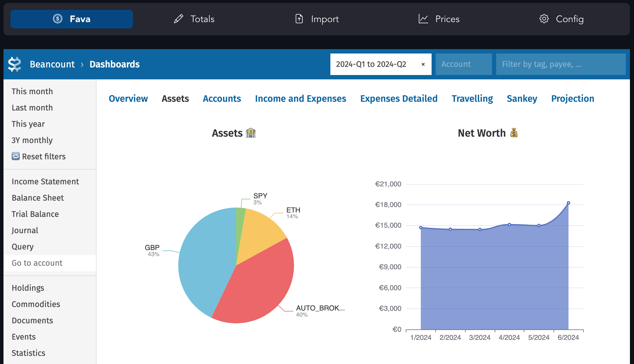Viewport: 634px width, 364px height.
Task: Open the Account filter field
Action: 464,64
